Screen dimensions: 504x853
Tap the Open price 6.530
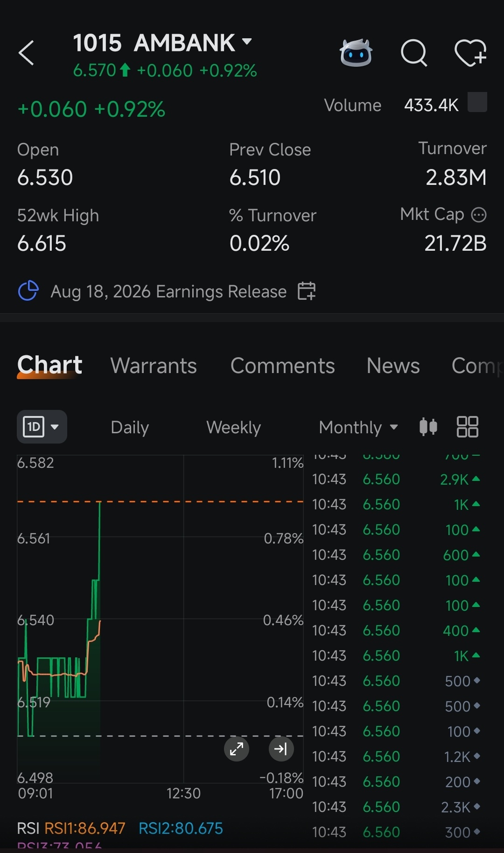pos(45,177)
